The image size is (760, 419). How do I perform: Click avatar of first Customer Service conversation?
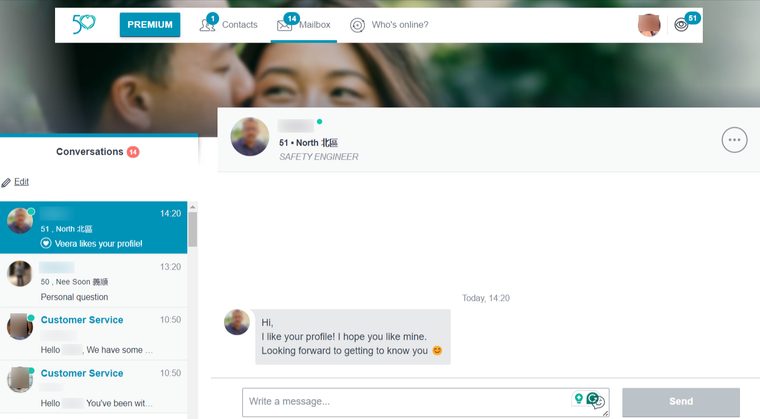(20, 326)
